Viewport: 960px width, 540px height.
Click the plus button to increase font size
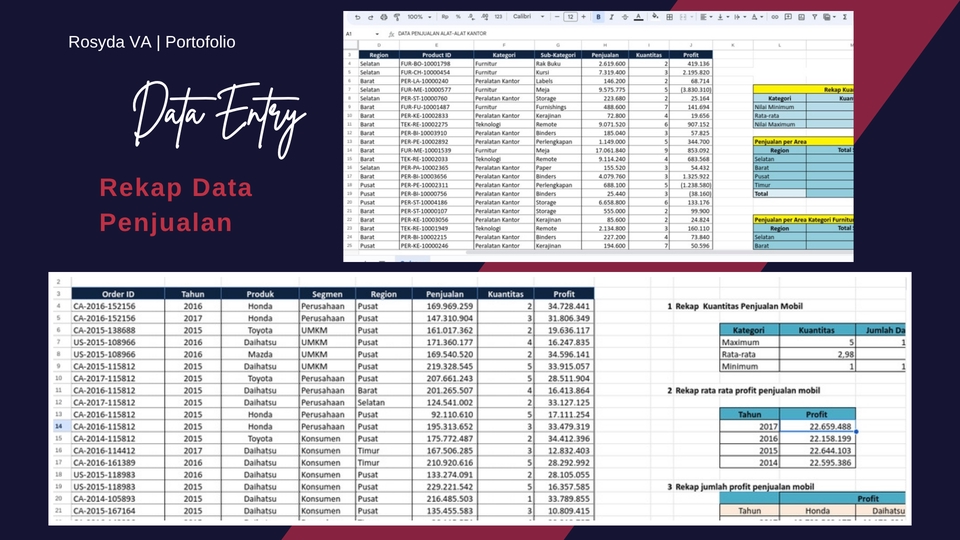click(583, 17)
